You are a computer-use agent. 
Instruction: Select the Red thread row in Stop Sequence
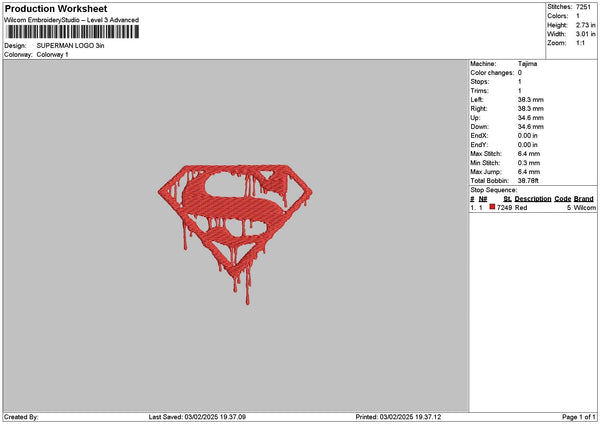pos(533,208)
